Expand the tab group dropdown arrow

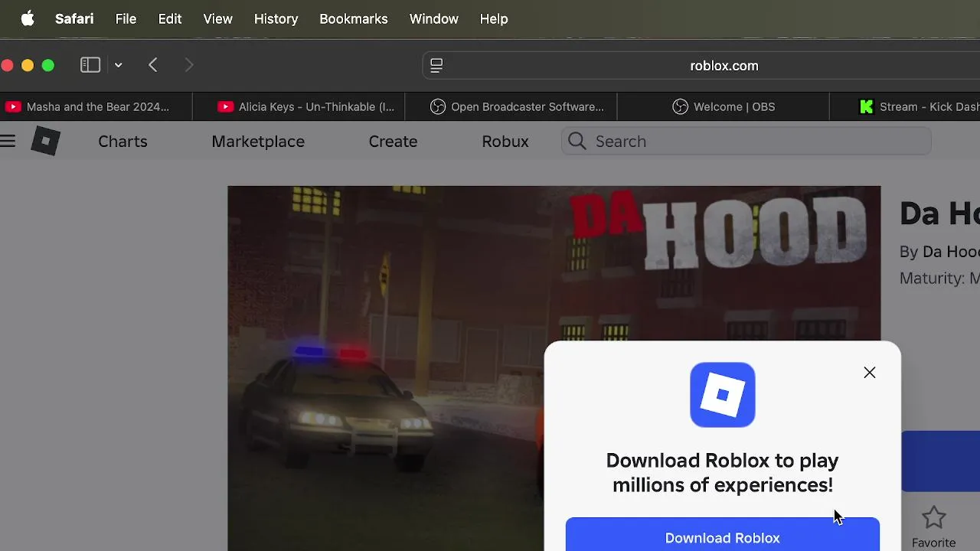119,65
